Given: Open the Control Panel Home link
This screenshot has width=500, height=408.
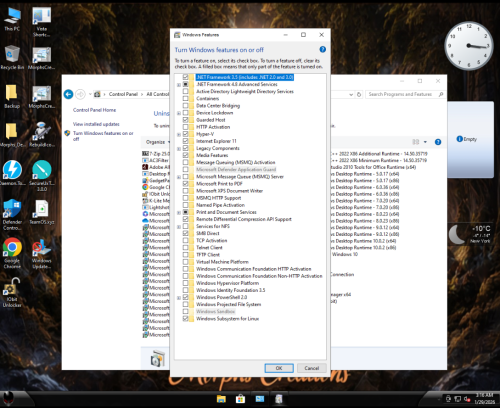Looking at the screenshot, I should 94,110.
